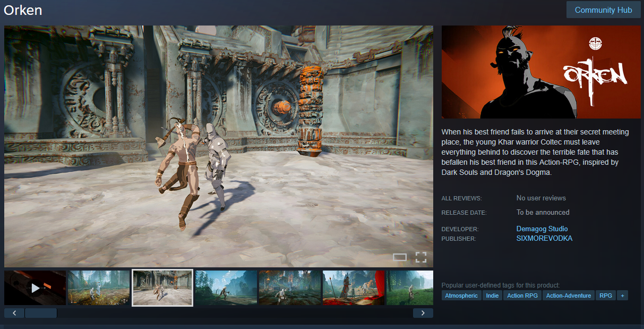Select the red banner combat thumbnail
The image size is (644, 329).
click(x=354, y=288)
